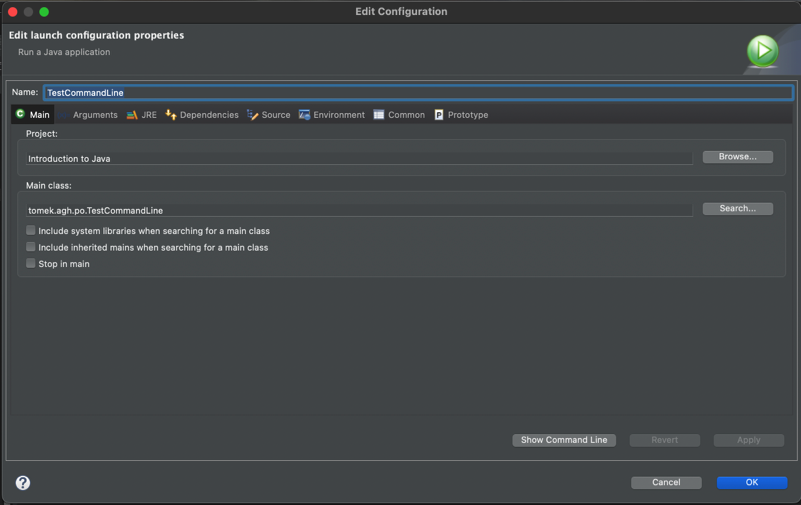Click the Environment tab monitor icon
This screenshot has height=505, width=801.
pos(304,115)
